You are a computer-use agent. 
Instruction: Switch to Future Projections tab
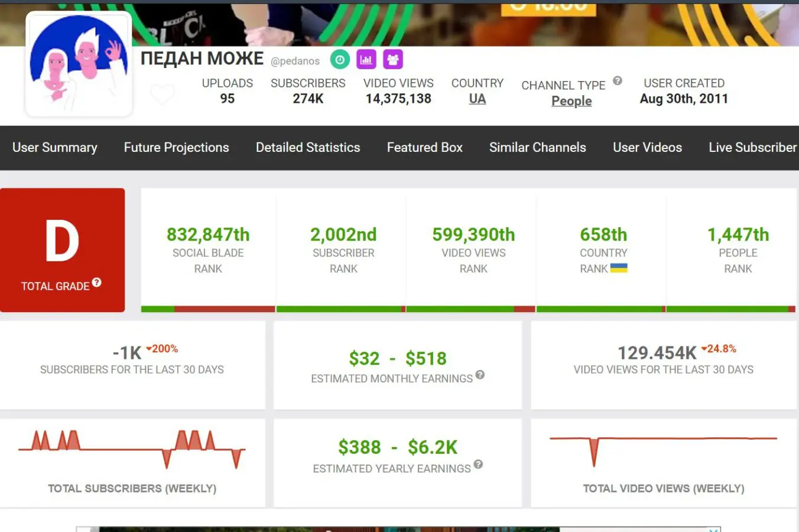(x=177, y=148)
